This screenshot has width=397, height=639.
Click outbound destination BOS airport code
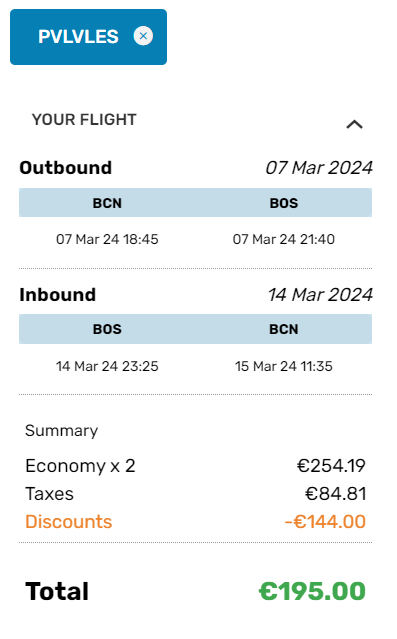point(284,203)
